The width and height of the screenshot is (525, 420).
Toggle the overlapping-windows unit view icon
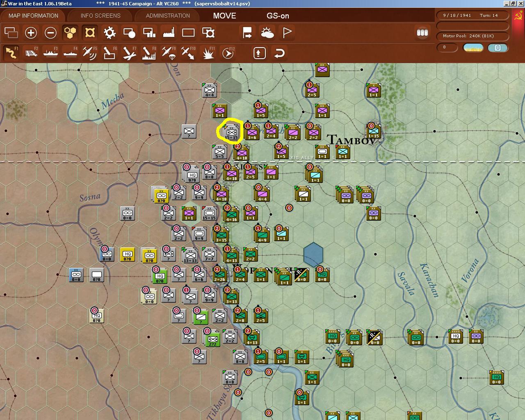pyautogui.click(x=11, y=32)
